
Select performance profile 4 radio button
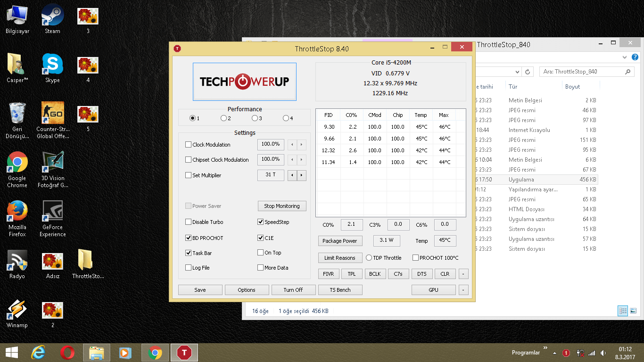pyautogui.click(x=286, y=118)
